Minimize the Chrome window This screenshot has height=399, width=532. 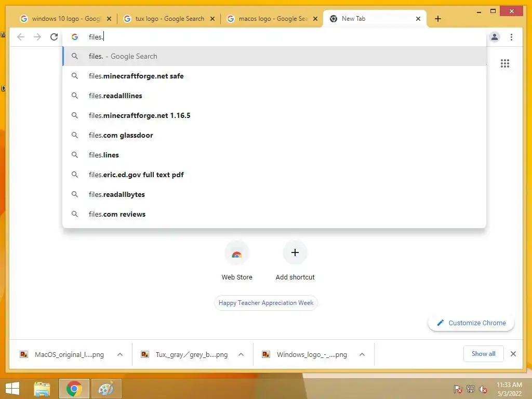click(478, 11)
